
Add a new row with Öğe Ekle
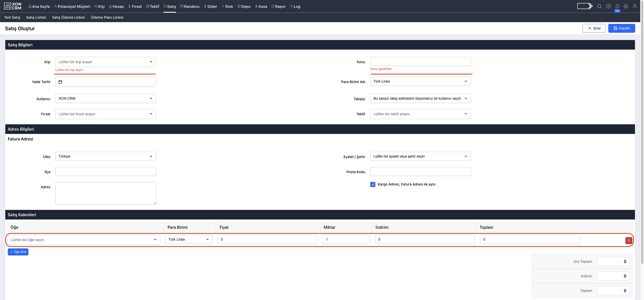18,252
